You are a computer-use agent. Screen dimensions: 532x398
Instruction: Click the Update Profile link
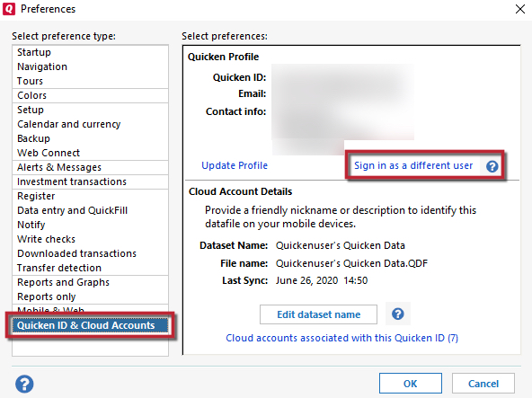[x=235, y=165]
